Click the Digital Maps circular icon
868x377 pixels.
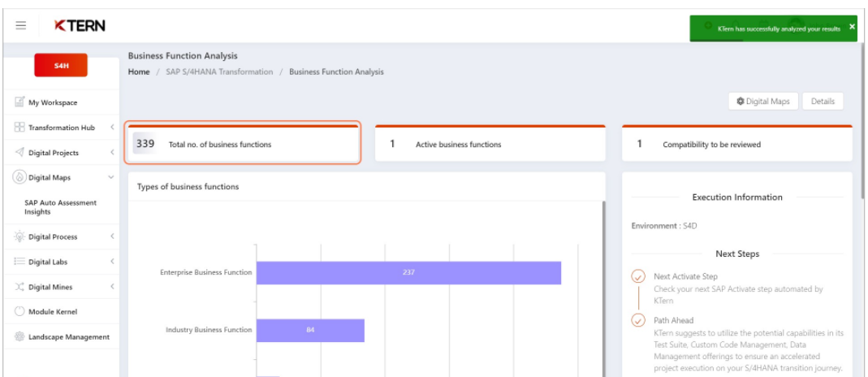pyautogui.click(x=20, y=178)
